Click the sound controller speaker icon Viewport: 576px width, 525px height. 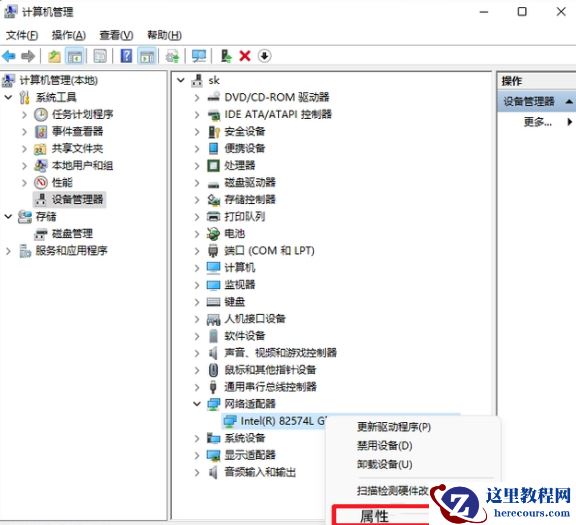pyautogui.click(x=213, y=353)
